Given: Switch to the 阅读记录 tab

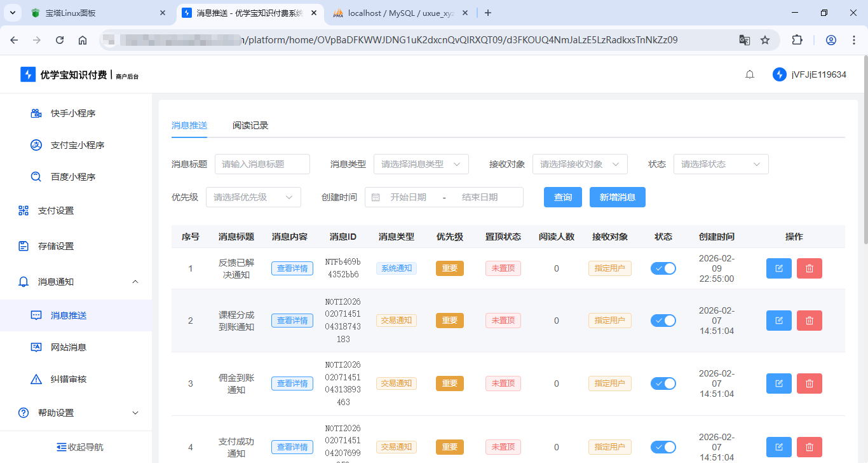Looking at the screenshot, I should 250,125.
